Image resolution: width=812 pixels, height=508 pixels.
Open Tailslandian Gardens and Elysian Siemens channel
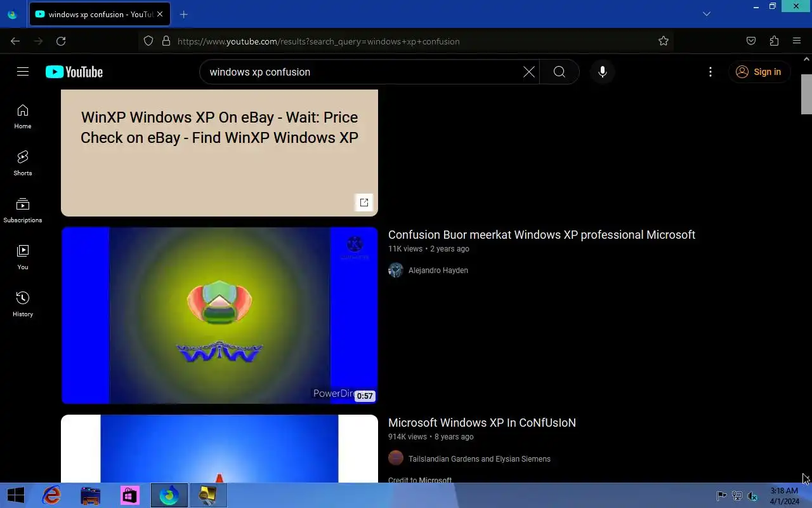[x=480, y=458]
